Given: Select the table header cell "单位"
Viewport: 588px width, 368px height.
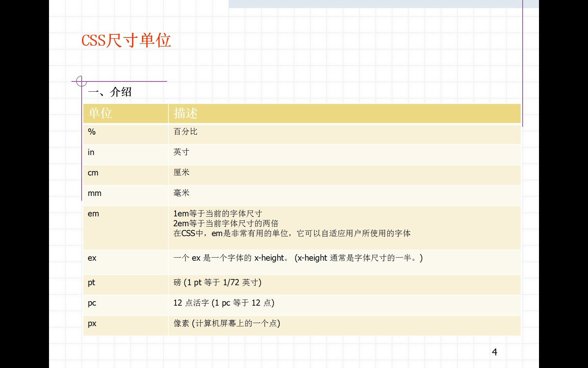Looking at the screenshot, I should [126, 113].
